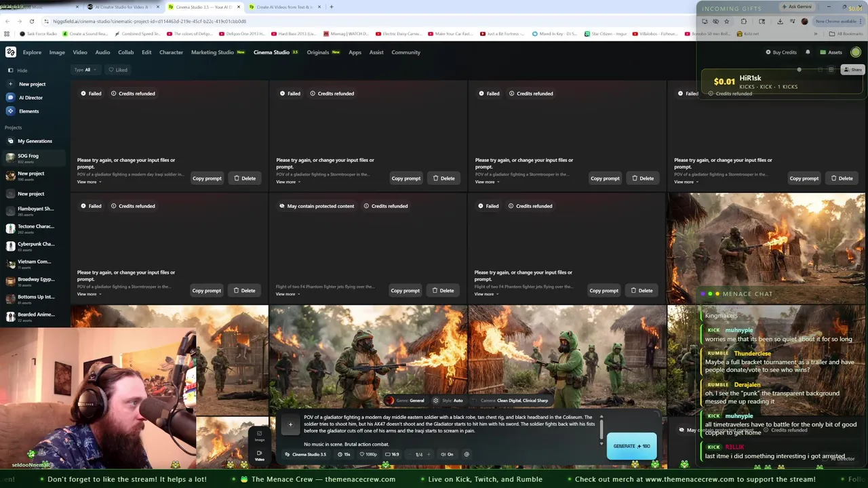Image resolution: width=868 pixels, height=488 pixels.
Task: Open the Camera: Clean Digital selector
Action: 510,401
